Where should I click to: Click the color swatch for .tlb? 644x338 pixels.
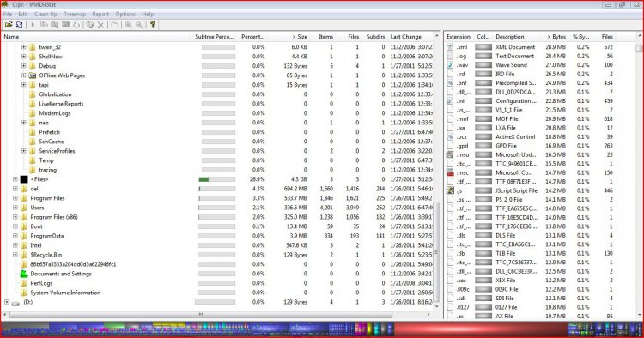483,254
